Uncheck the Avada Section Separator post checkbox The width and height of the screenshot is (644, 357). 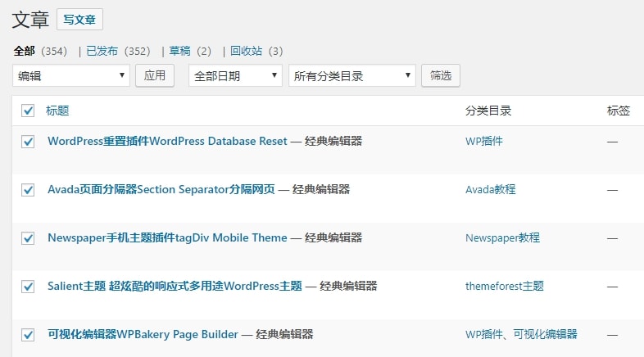(x=28, y=190)
